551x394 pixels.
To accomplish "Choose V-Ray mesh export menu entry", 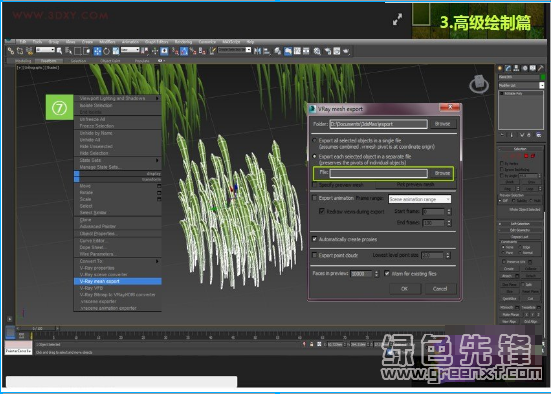I will (117, 281).
